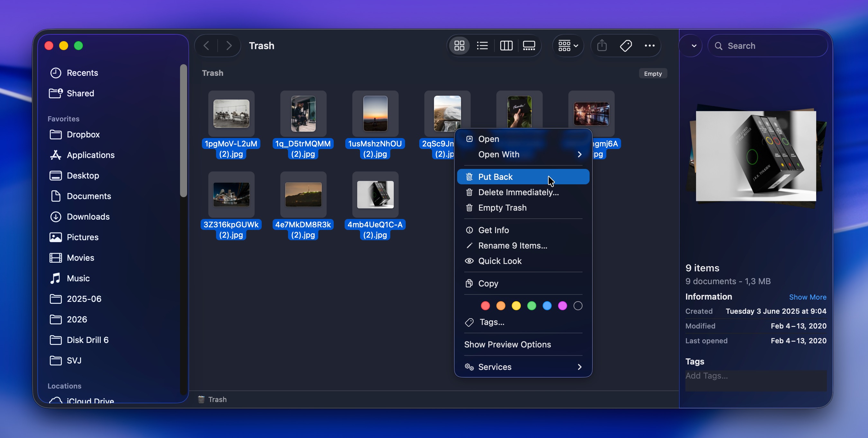The height and width of the screenshot is (438, 868).
Task: Select Put Back from context menu
Action: (x=495, y=176)
